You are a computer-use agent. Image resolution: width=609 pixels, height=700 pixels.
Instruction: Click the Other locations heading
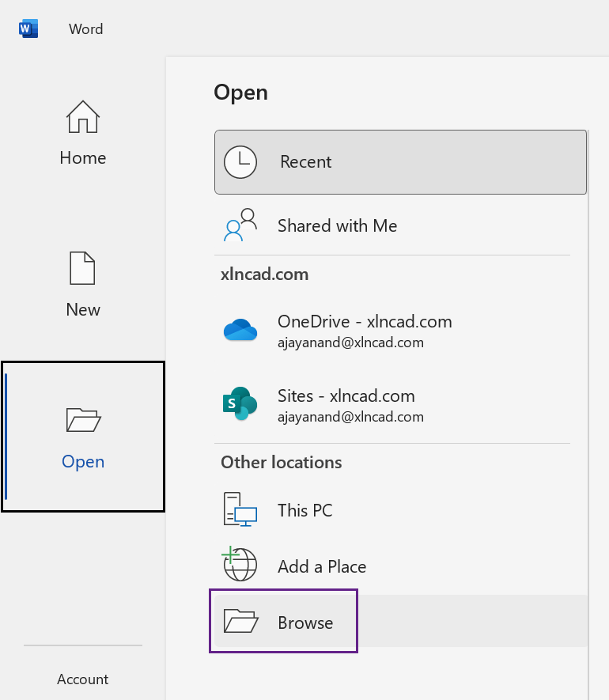click(x=282, y=463)
